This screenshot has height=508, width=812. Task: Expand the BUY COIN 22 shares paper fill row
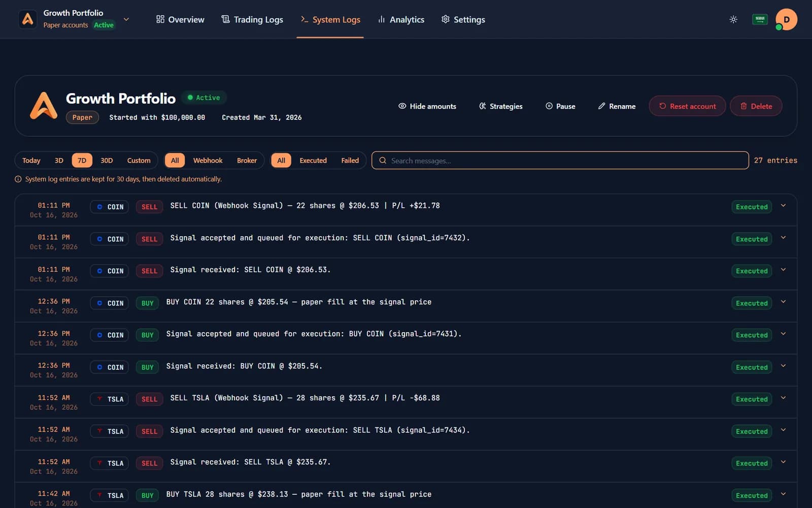pos(783,302)
